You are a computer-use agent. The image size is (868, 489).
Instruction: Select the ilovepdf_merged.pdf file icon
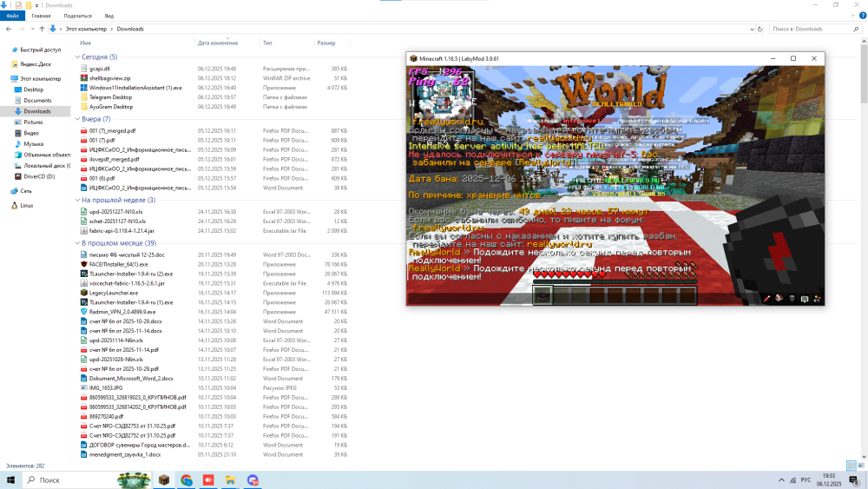[x=83, y=159]
